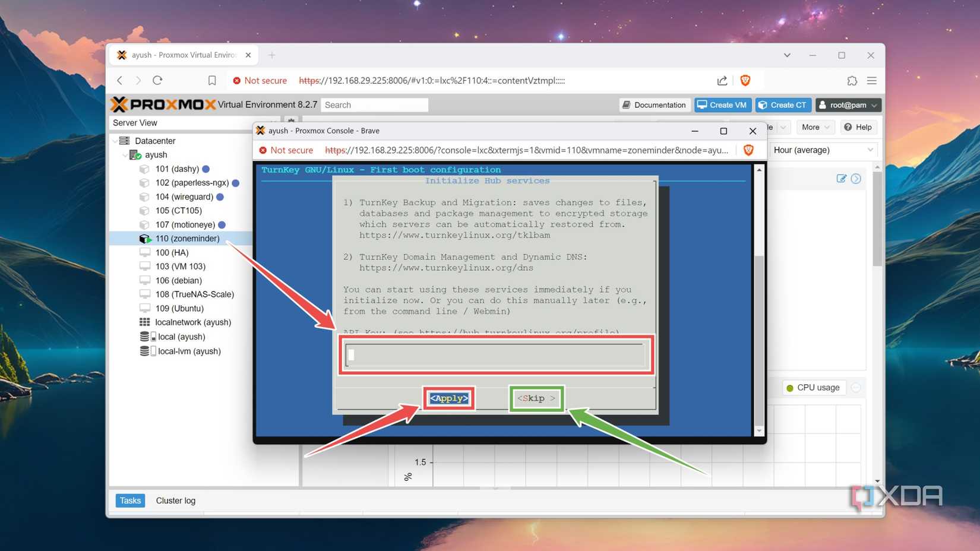
Task: Select container 105 (CT105)
Action: click(178, 211)
